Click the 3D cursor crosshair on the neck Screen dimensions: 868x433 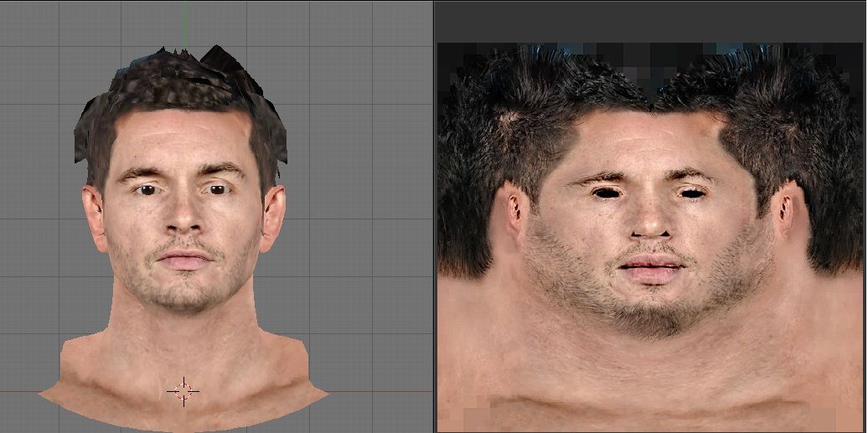(x=183, y=390)
